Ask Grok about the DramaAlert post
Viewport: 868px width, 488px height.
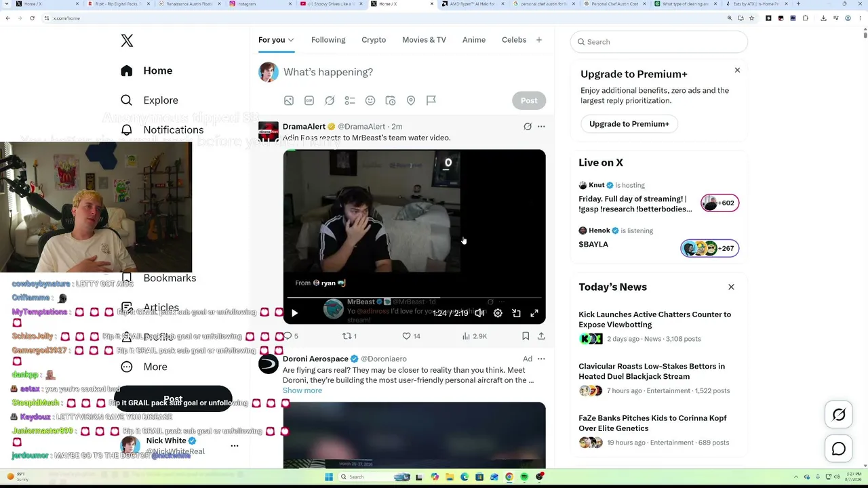tap(528, 127)
